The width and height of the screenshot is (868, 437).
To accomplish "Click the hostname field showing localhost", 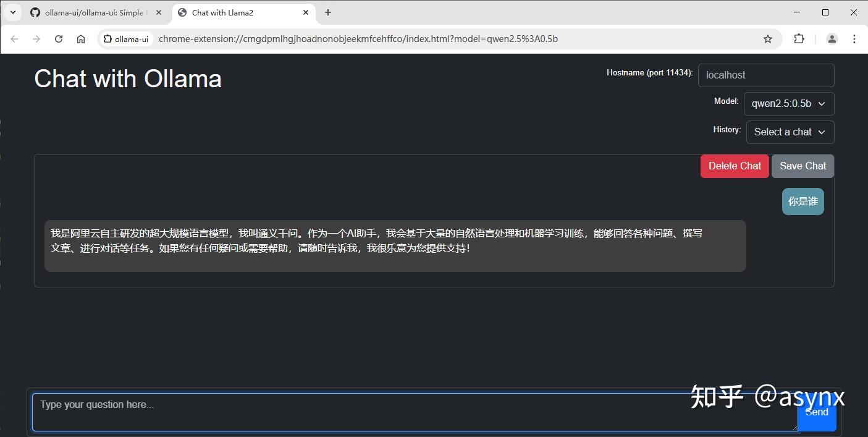I will click(766, 75).
